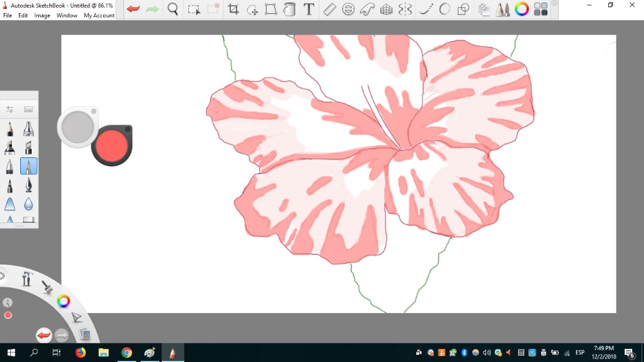The image size is (644, 362).
Task: Click the red Undo arrow in top toolbar
Action: tap(133, 9)
